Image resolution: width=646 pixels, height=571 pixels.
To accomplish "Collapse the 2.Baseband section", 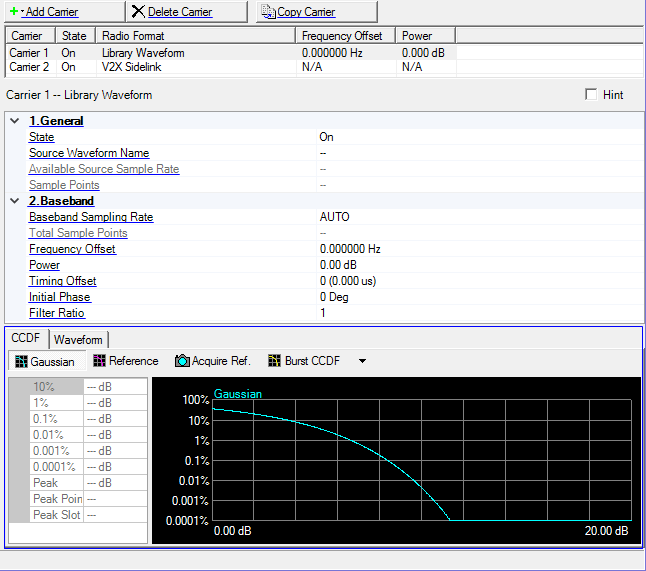I will (x=14, y=201).
